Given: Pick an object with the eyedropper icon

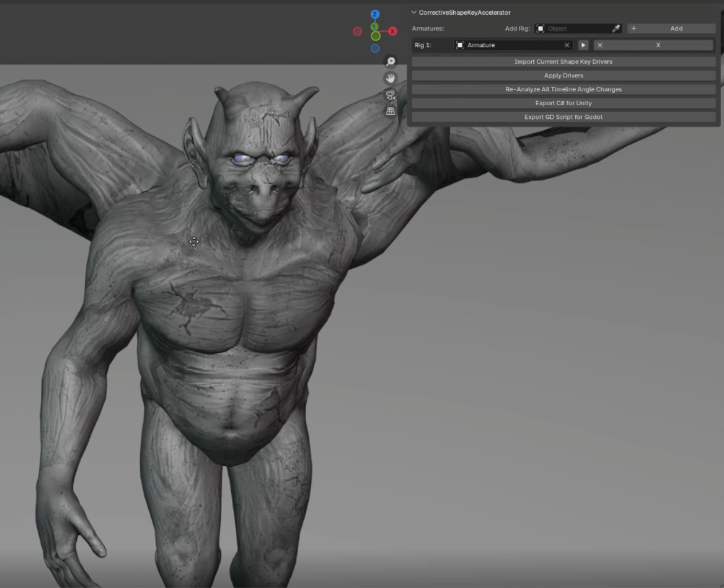Looking at the screenshot, I should 616,29.
